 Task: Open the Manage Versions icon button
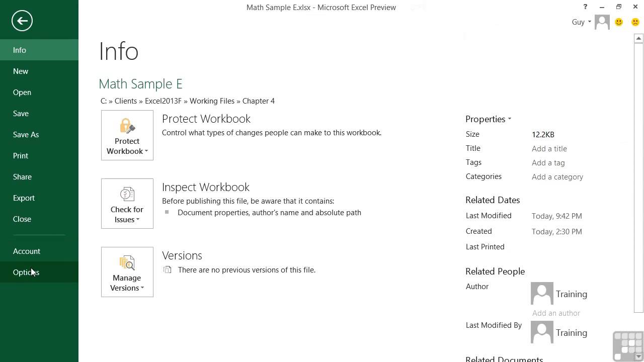tap(127, 272)
